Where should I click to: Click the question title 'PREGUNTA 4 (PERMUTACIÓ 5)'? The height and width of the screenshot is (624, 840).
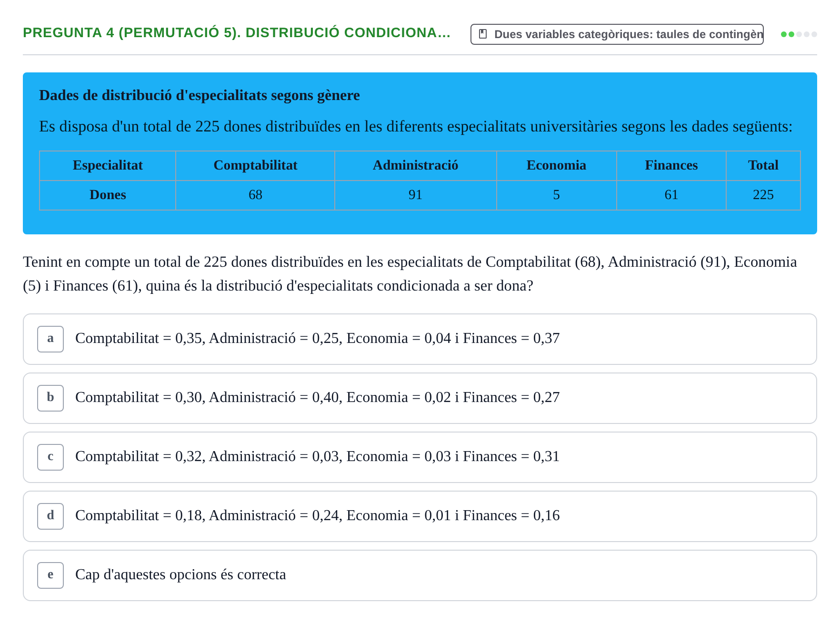click(x=236, y=33)
